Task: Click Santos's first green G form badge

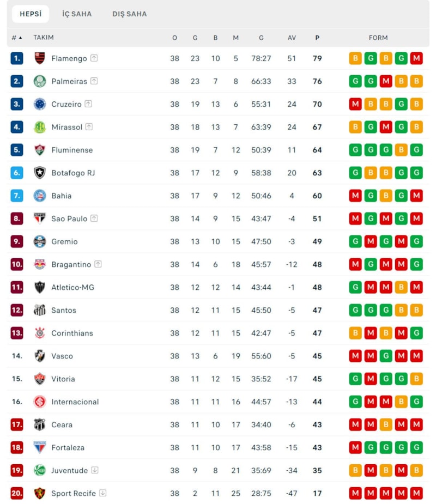Action: click(x=355, y=310)
